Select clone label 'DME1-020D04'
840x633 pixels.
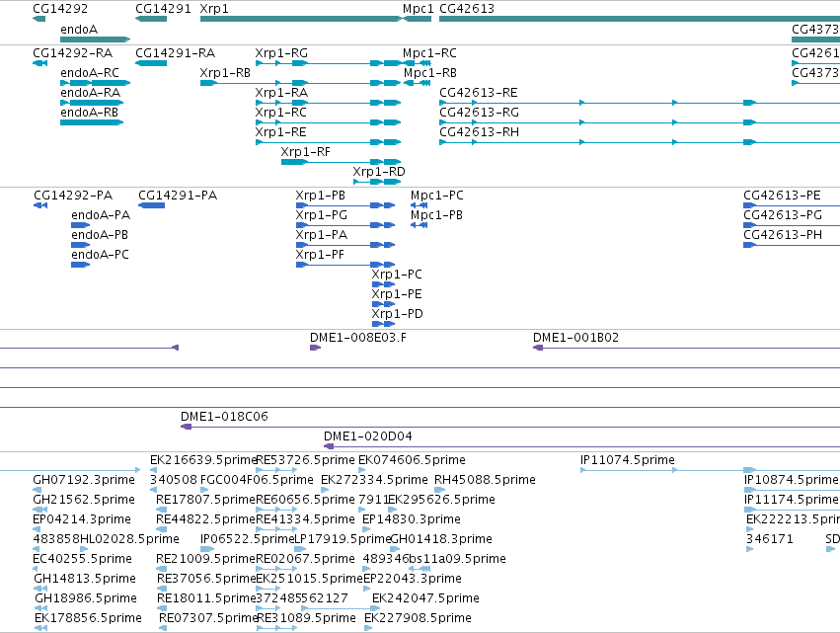pos(368,436)
